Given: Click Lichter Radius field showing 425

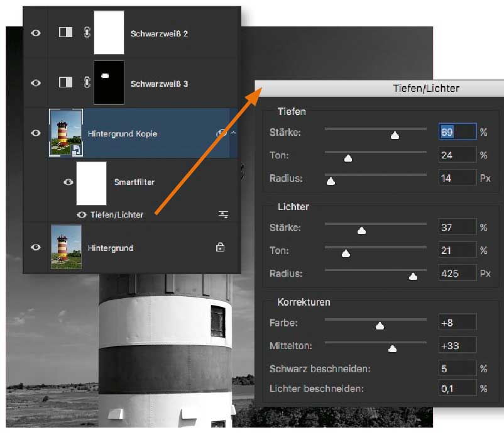Looking at the screenshot, I should pos(457,273).
